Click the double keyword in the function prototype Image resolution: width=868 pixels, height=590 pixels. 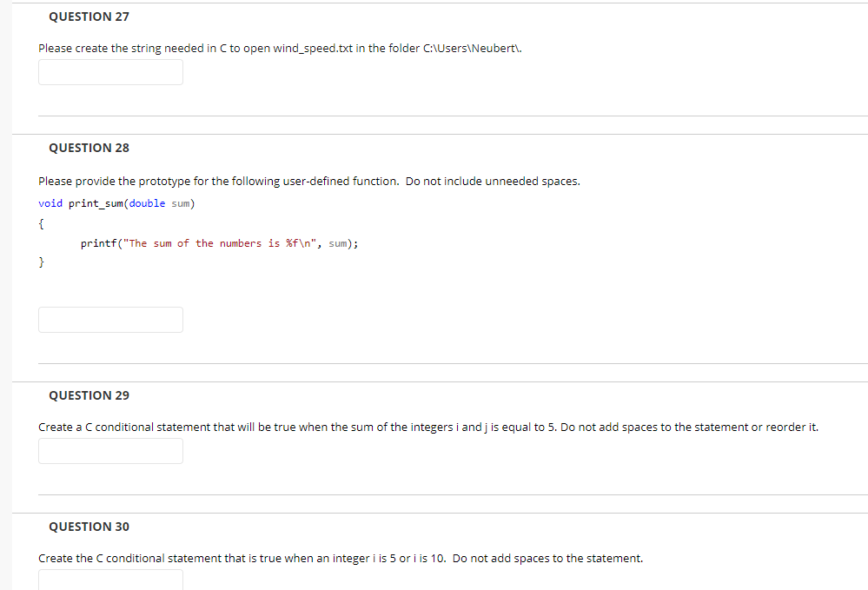click(146, 203)
